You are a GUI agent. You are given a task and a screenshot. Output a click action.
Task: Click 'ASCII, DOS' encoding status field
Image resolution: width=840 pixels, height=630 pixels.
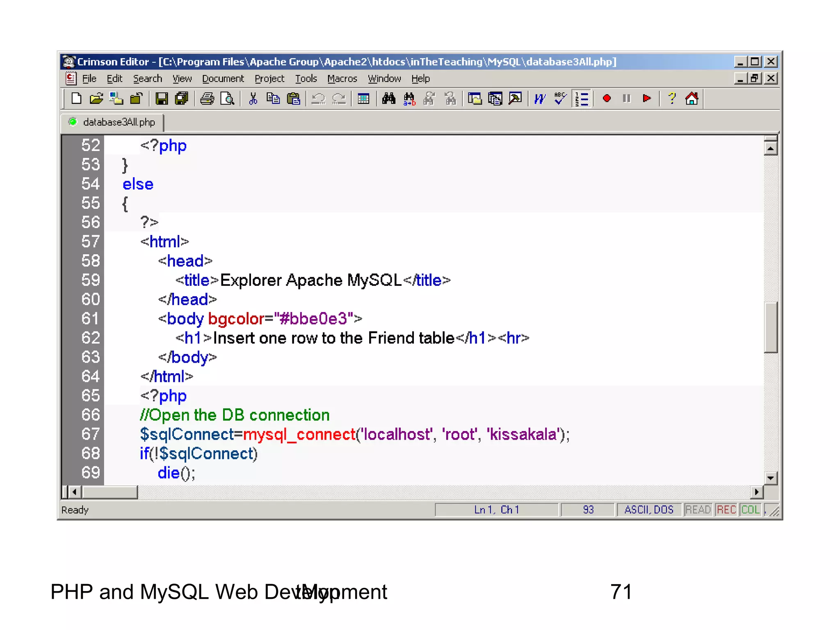tap(649, 510)
